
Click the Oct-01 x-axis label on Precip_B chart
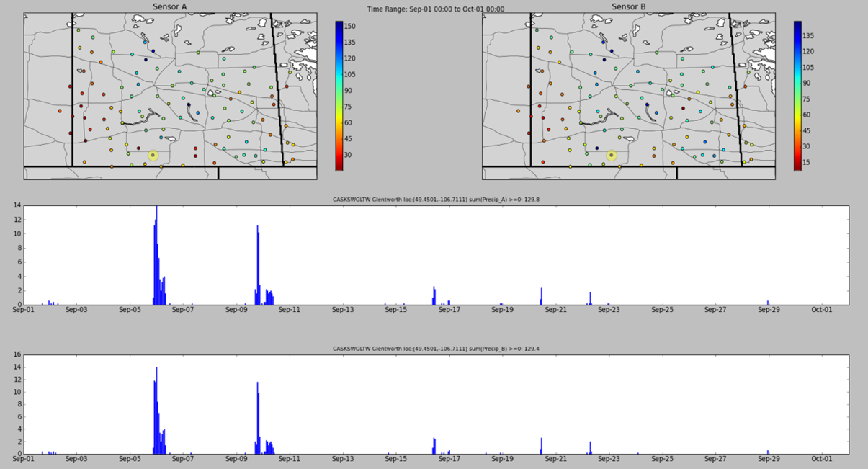pyautogui.click(x=821, y=459)
